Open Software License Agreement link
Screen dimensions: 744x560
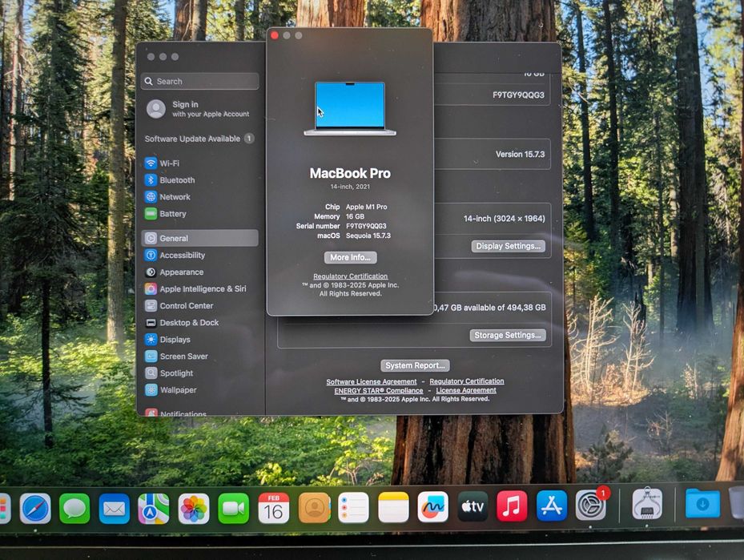coord(372,381)
